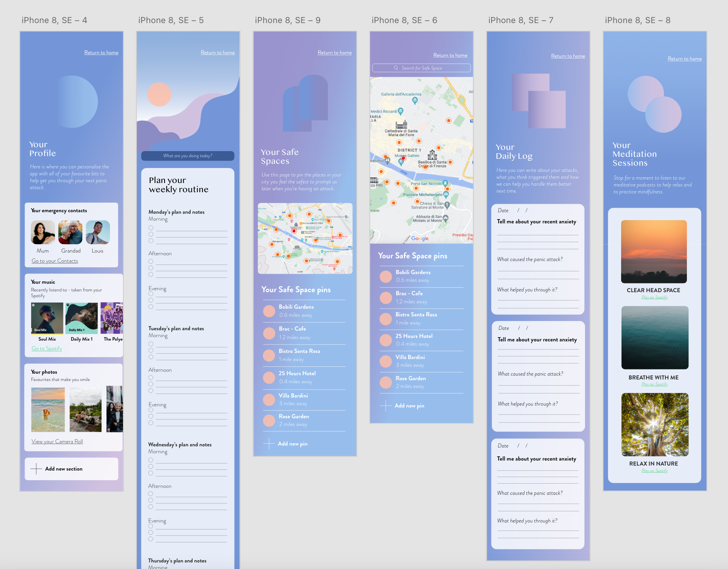Viewport: 728px width, 569px height.
Task: Select the iPhone 8, SE – 4 frame label
Action: pos(54,20)
